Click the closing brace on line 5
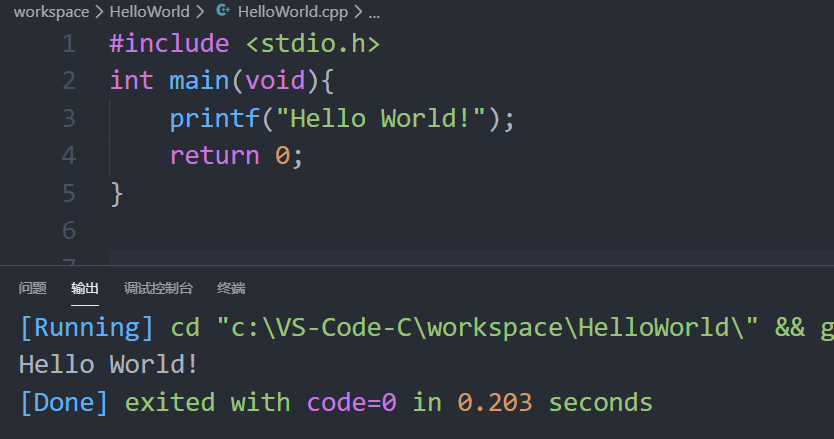This screenshot has width=834, height=439. point(116,194)
